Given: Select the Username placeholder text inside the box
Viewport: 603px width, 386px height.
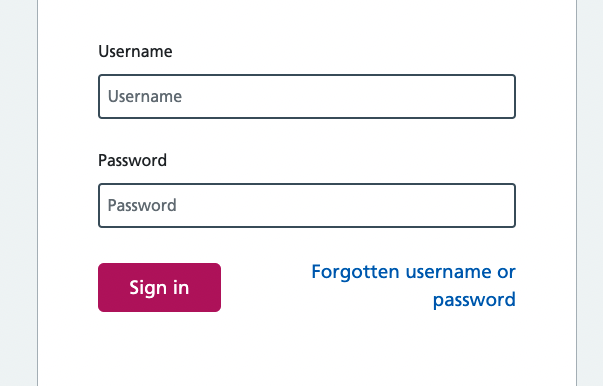Looking at the screenshot, I should coord(145,96).
